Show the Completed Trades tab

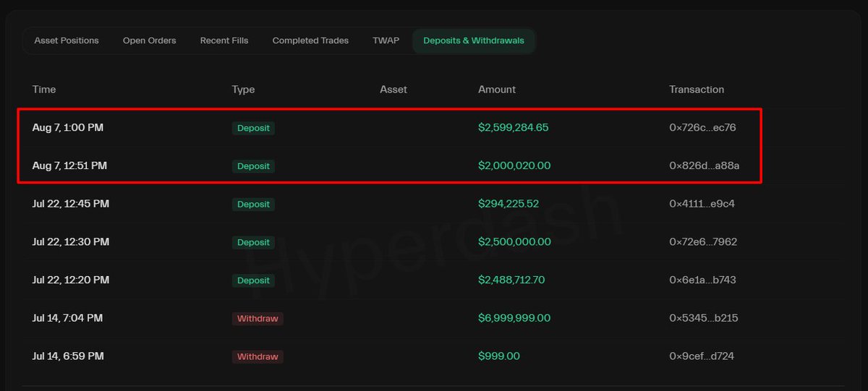point(310,40)
